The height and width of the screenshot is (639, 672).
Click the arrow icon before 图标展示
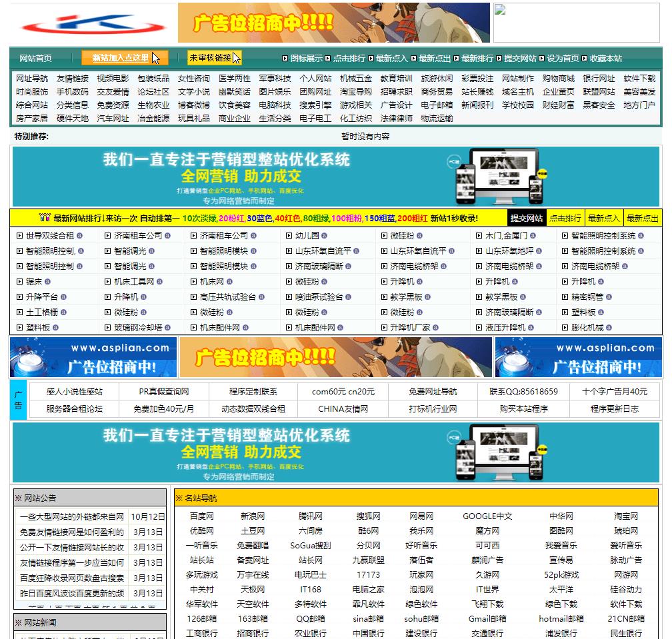[285, 58]
